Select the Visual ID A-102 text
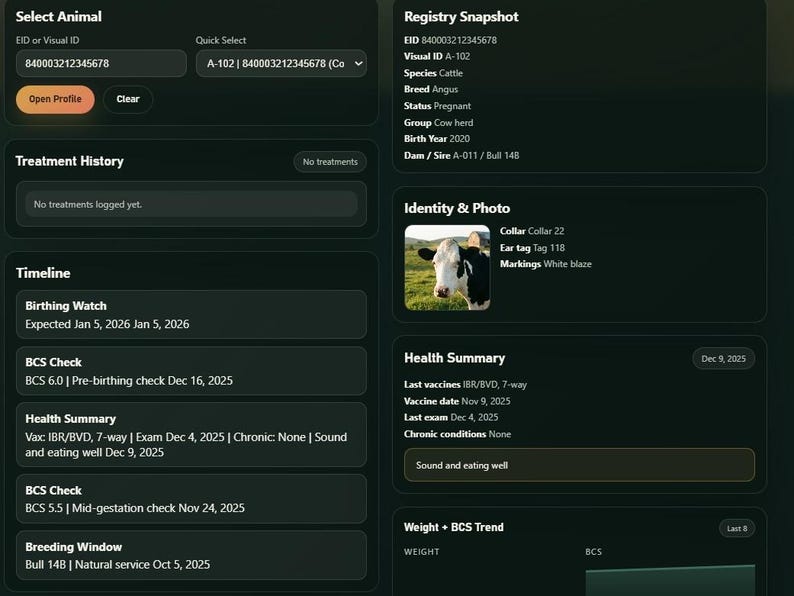Viewport: 794px width, 596px height. [437, 56]
